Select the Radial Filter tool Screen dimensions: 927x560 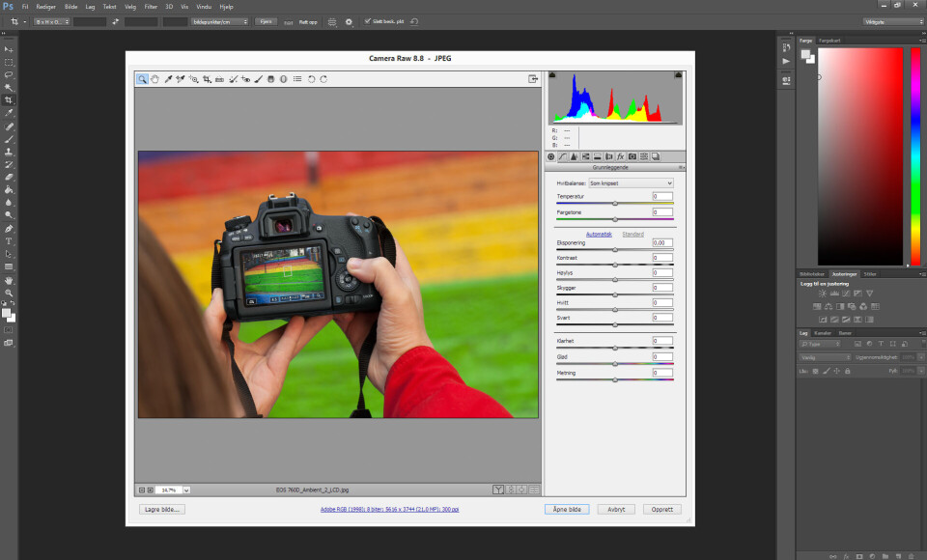tap(284, 79)
